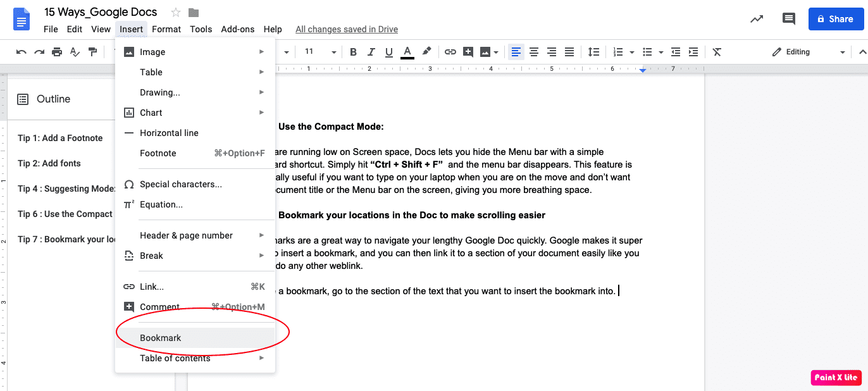
Task: Click the insert link toolbar icon
Action: tap(450, 52)
